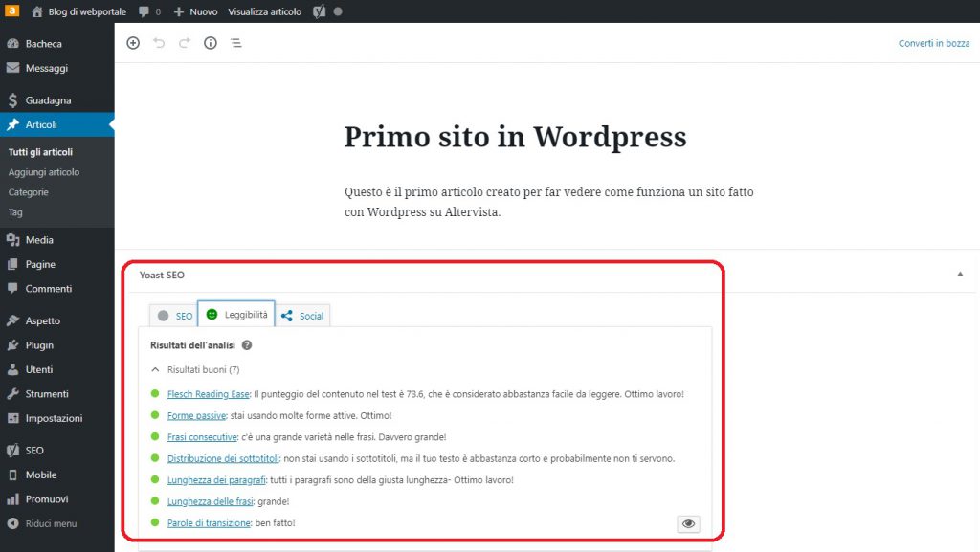Collapse the Risultati buoni (7) section
Viewport: 980px width, 552px height.
pyautogui.click(x=156, y=369)
